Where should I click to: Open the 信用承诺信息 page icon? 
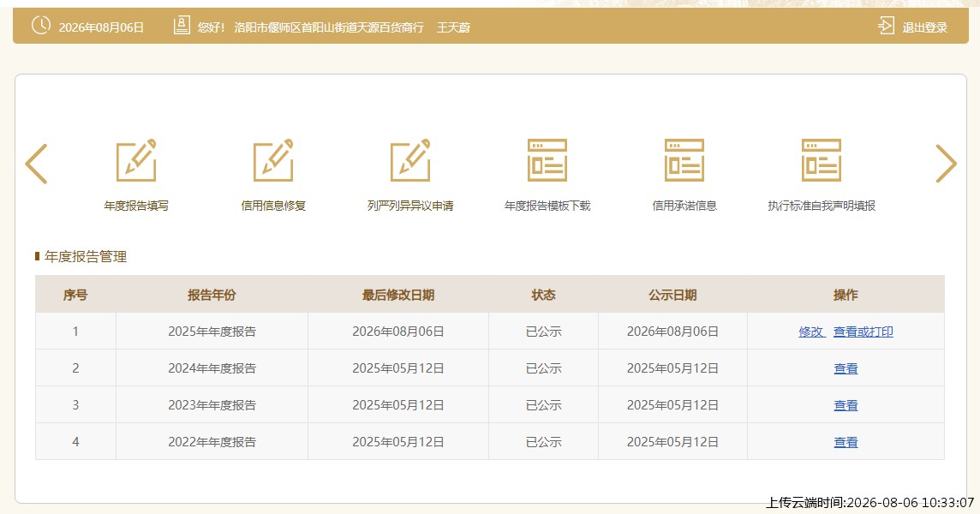tap(684, 160)
